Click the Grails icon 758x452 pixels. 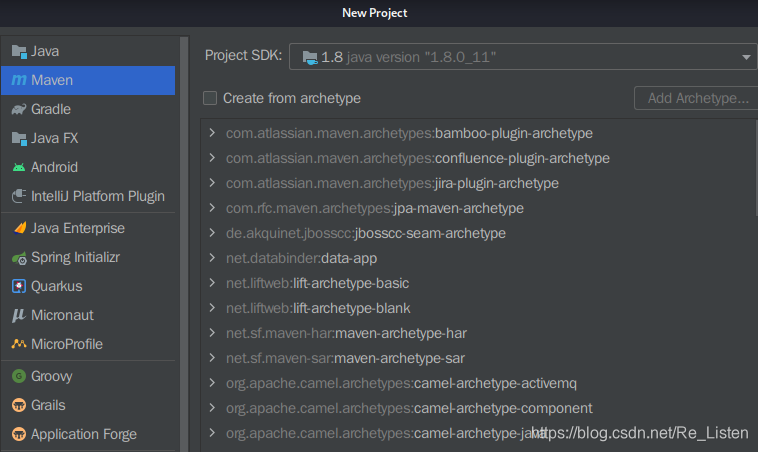pos(19,405)
